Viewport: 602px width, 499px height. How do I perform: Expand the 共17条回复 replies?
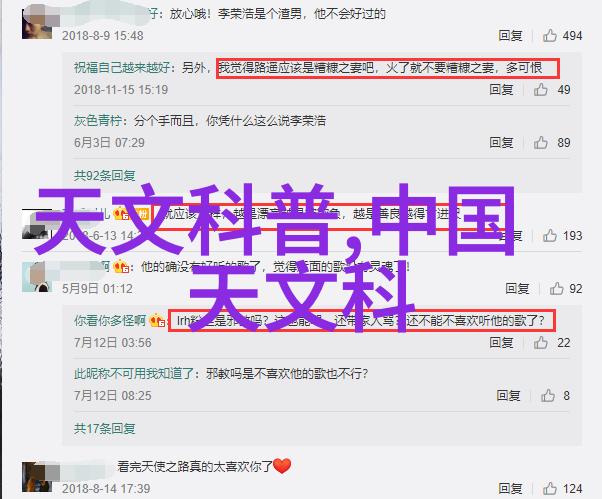click(x=104, y=428)
